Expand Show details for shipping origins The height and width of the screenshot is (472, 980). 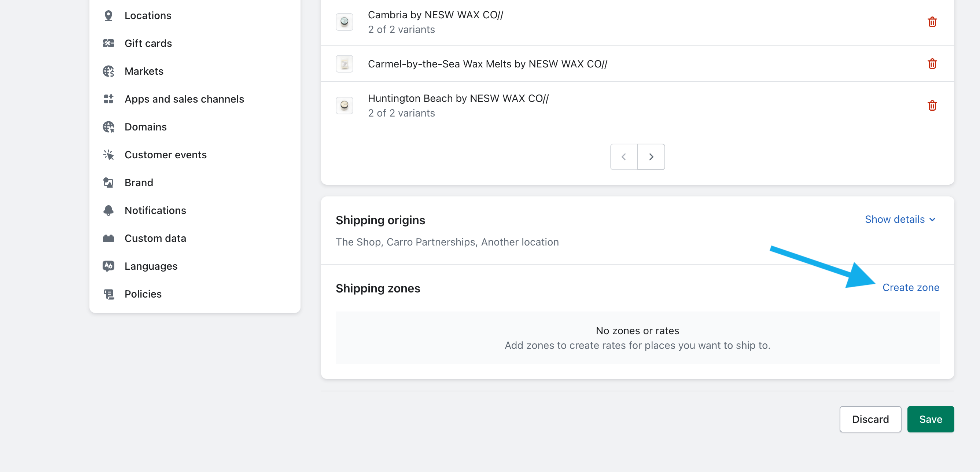point(900,219)
